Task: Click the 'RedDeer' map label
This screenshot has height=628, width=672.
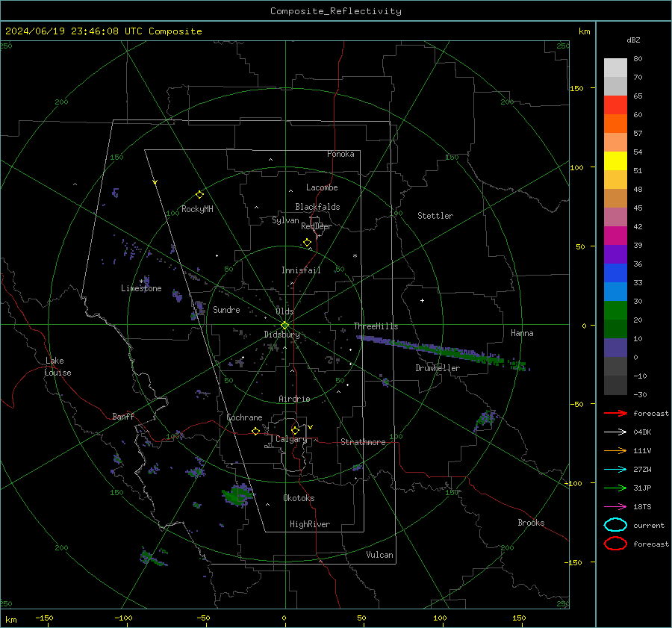Action: coord(317,226)
